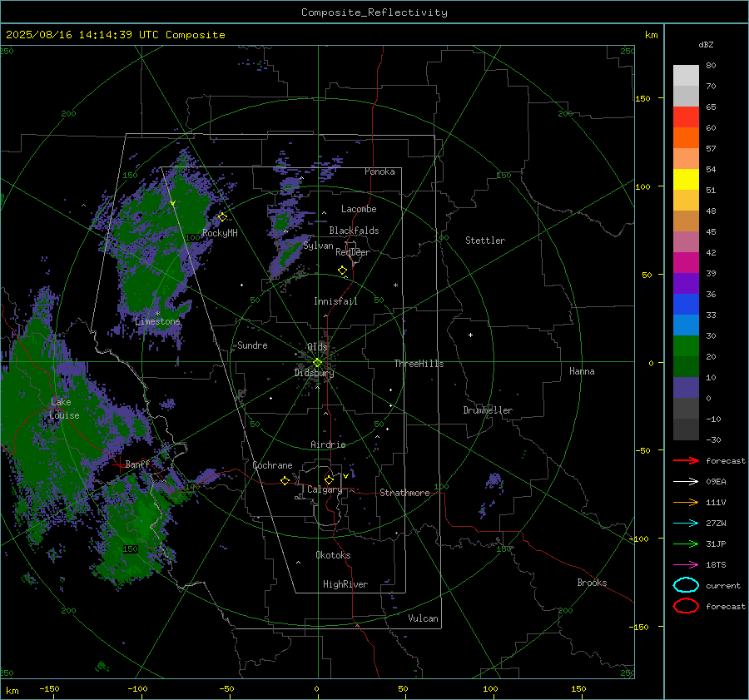Click the magenta swatch between 42 and 39

[686, 263]
